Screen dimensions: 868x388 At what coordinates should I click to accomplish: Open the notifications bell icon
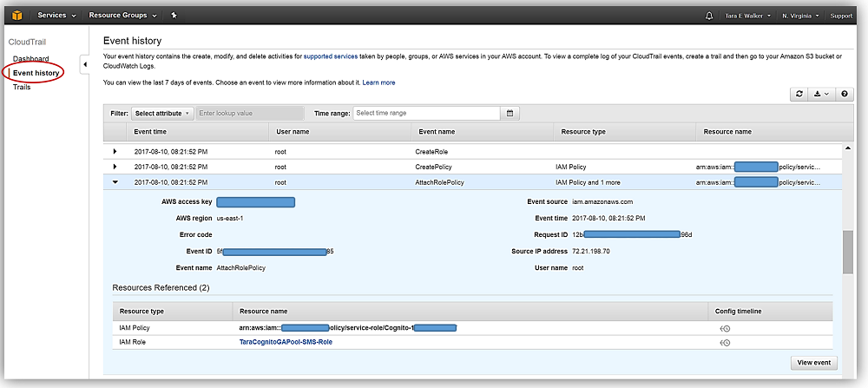coord(708,16)
